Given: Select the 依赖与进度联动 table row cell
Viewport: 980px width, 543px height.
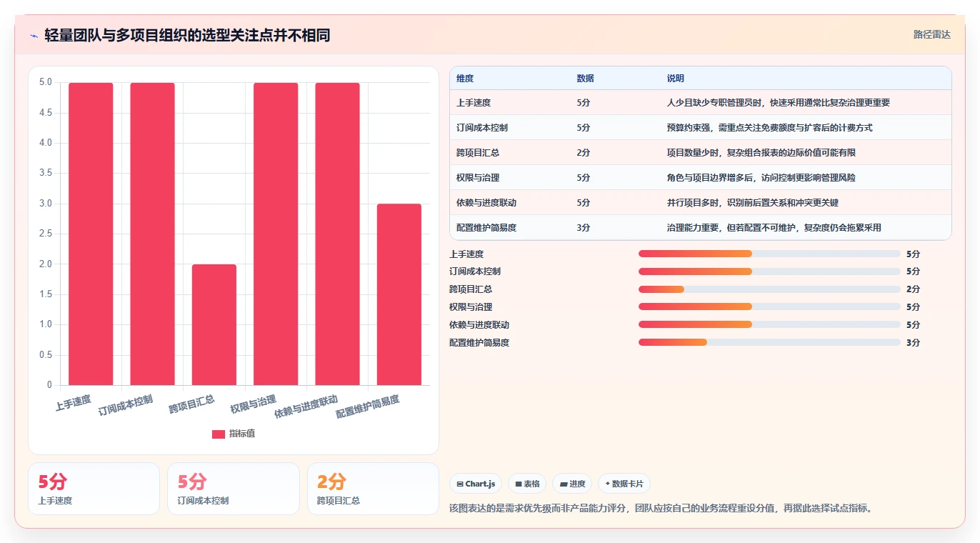Looking at the screenshot, I should coord(486,202).
